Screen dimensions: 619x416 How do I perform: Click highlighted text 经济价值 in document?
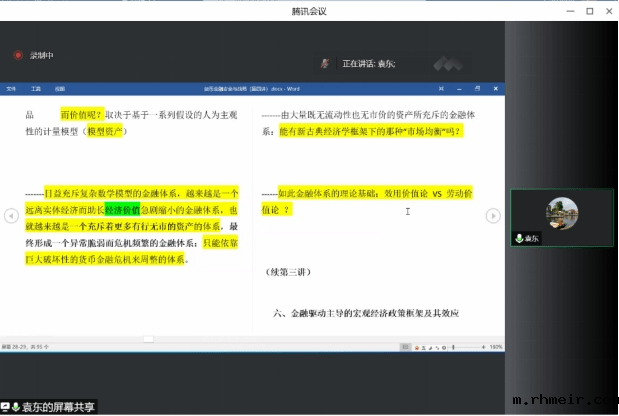pyautogui.click(x=124, y=210)
